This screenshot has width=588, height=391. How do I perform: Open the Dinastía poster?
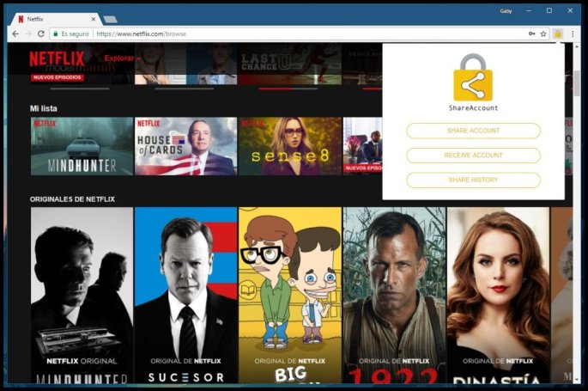pyautogui.click(x=498, y=296)
